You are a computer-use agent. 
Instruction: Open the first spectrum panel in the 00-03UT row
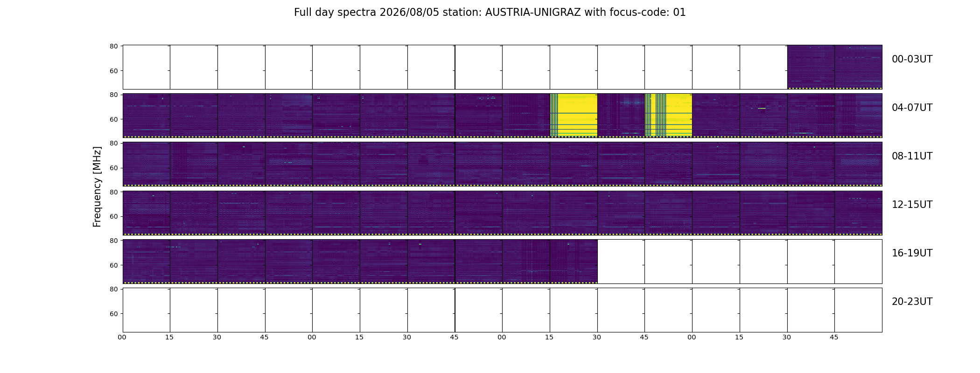click(811, 67)
